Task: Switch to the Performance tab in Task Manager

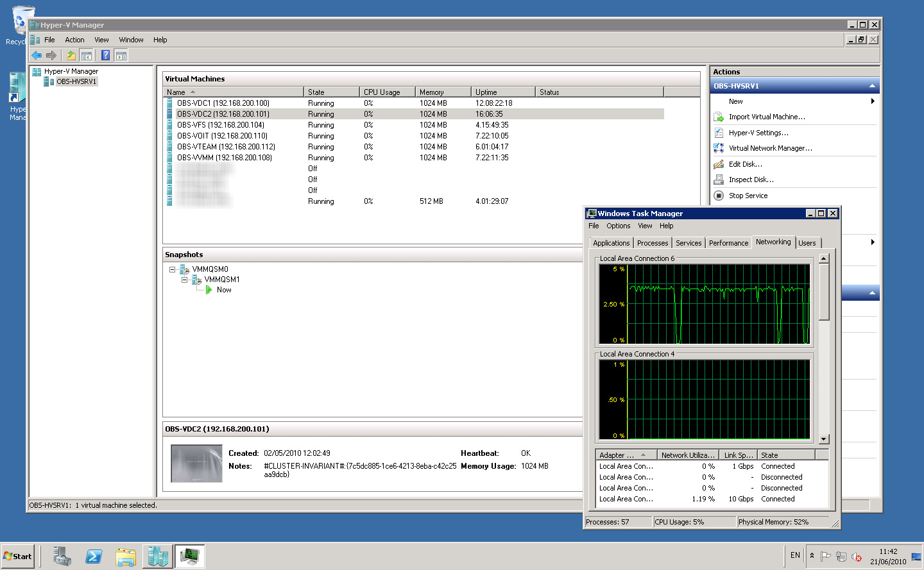Action: [x=728, y=242]
